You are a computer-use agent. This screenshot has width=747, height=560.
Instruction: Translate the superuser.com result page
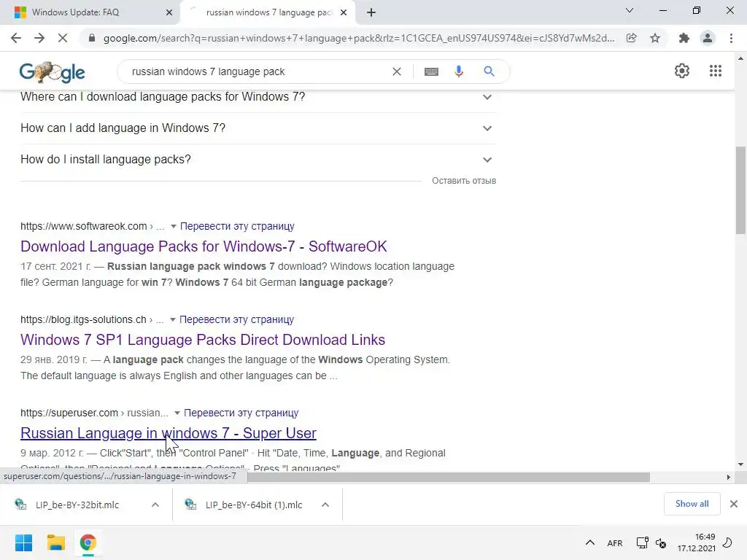tap(241, 413)
